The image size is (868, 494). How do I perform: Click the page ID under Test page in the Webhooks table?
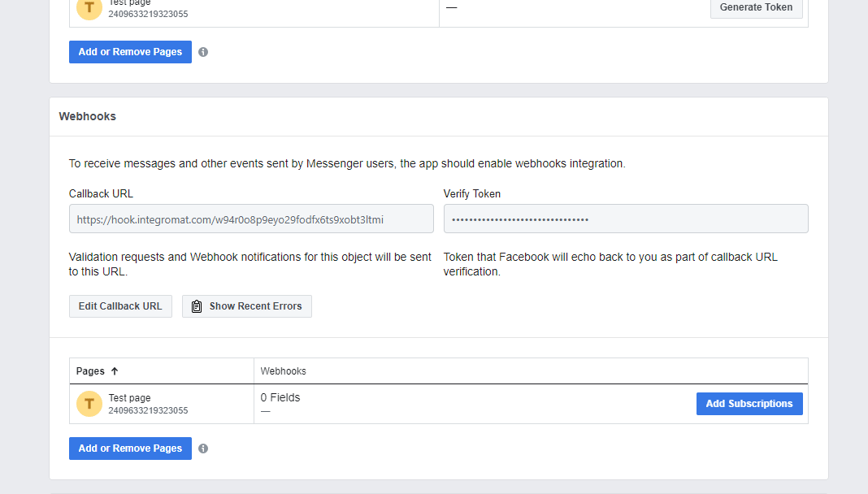point(148,411)
